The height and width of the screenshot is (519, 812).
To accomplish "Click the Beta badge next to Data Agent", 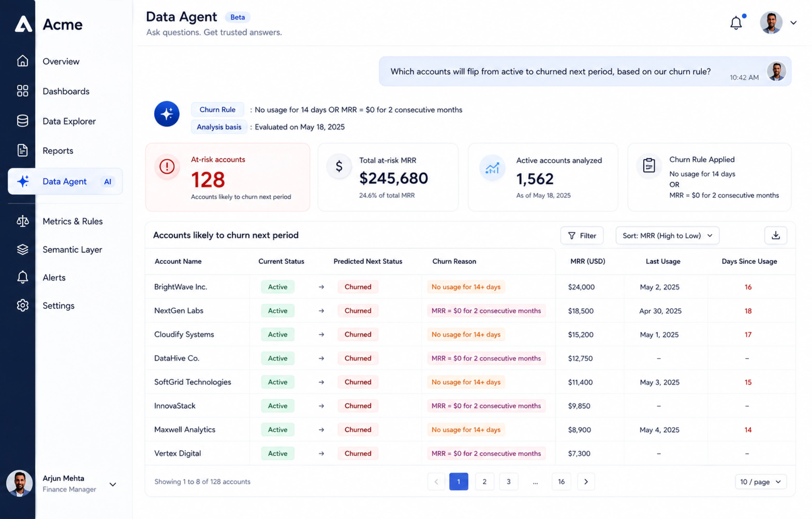I will pos(238,17).
